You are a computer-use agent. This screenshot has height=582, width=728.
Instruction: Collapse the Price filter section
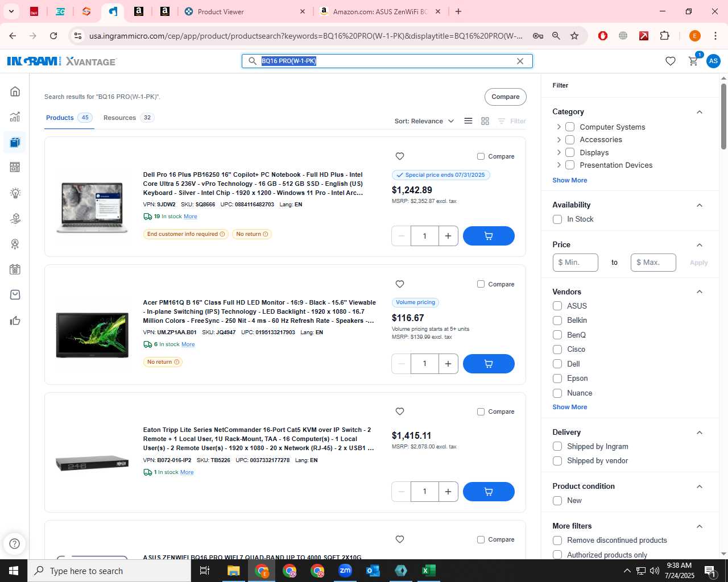coord(700,245)
